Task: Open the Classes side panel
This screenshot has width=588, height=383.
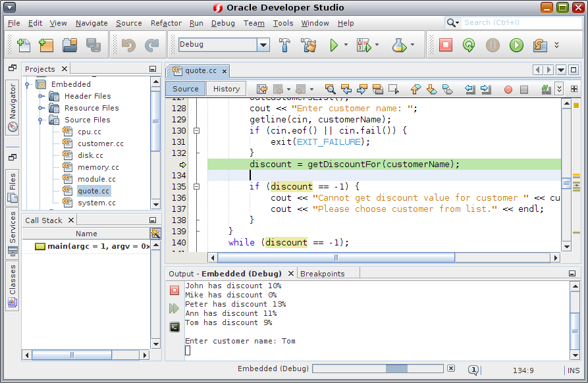Action: (x=13, y=286)
